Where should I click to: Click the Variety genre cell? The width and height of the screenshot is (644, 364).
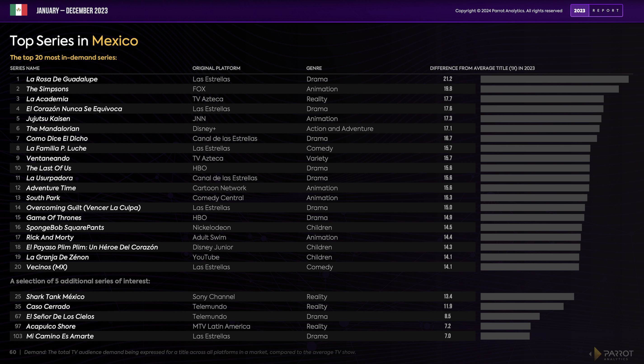(317, 158)
